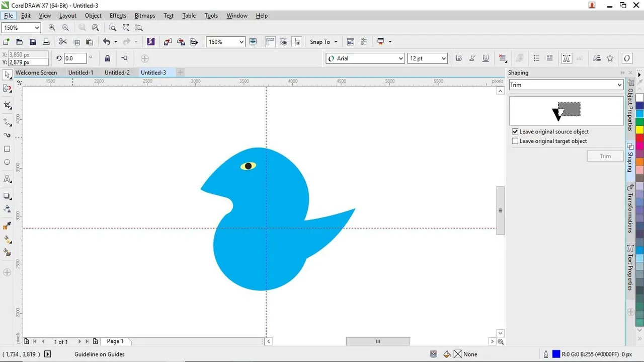Select the Transparency tool

[7, 208]
